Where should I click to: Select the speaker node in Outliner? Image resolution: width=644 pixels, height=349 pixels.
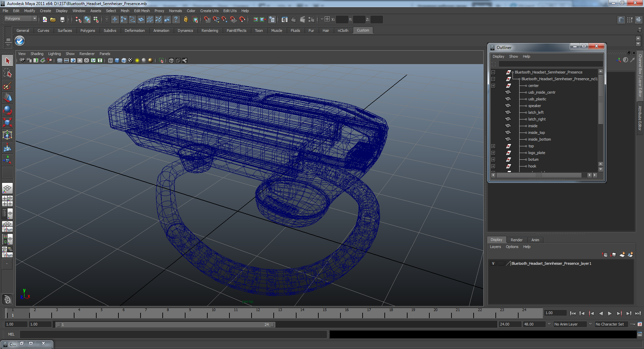(534, 106)
